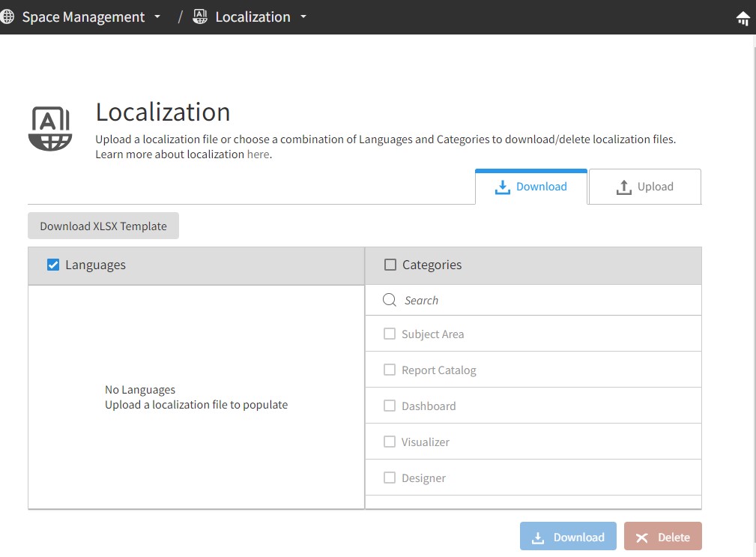Select the Visualizer category checkbox
756x557 pixels.
[x=390, y=442]
